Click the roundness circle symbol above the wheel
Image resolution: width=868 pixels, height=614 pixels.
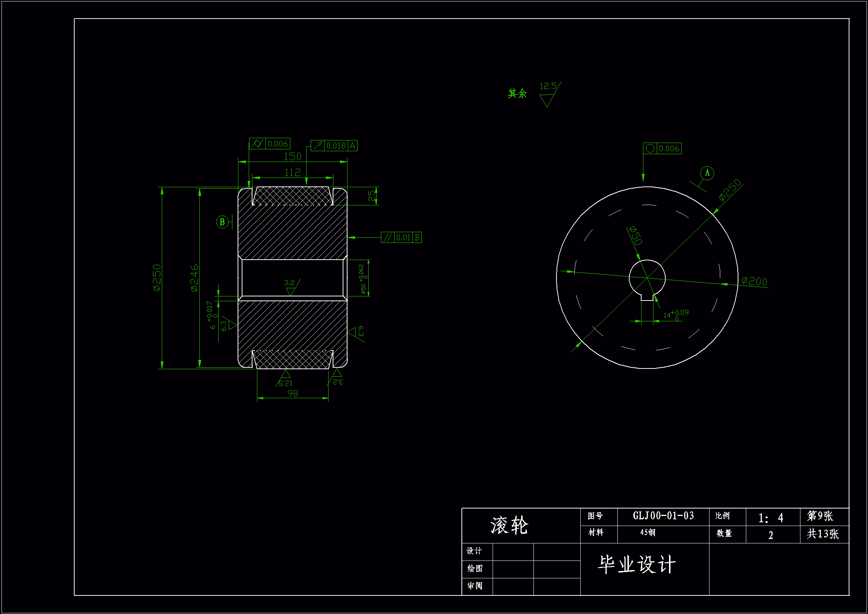(650, 148)
